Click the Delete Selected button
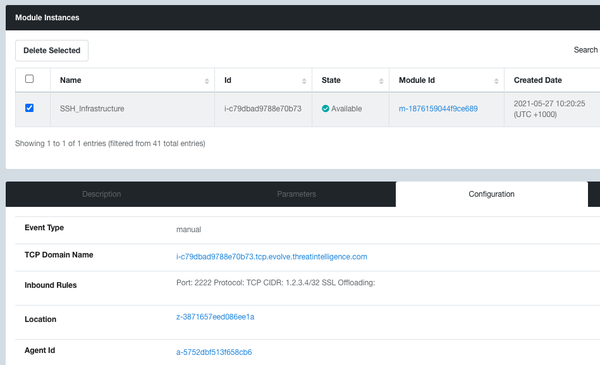The height and width of the screenshot is (365, 600). pos(52,51)
